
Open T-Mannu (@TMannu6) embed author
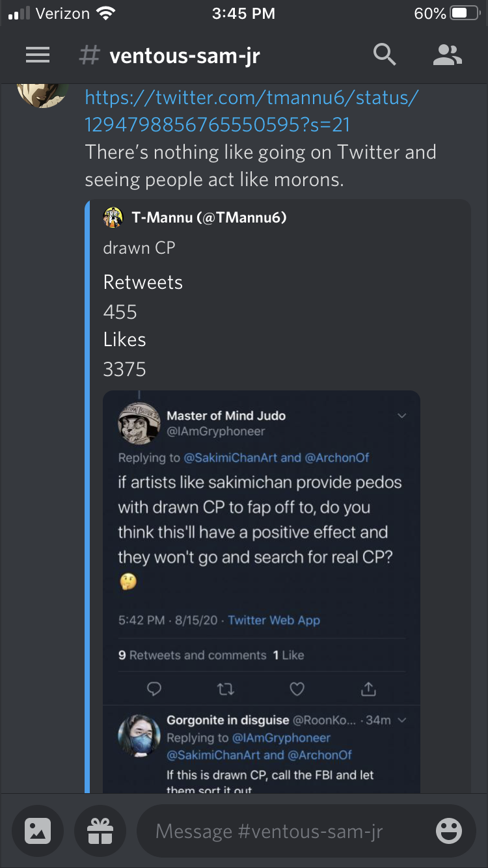pos(209,217)
